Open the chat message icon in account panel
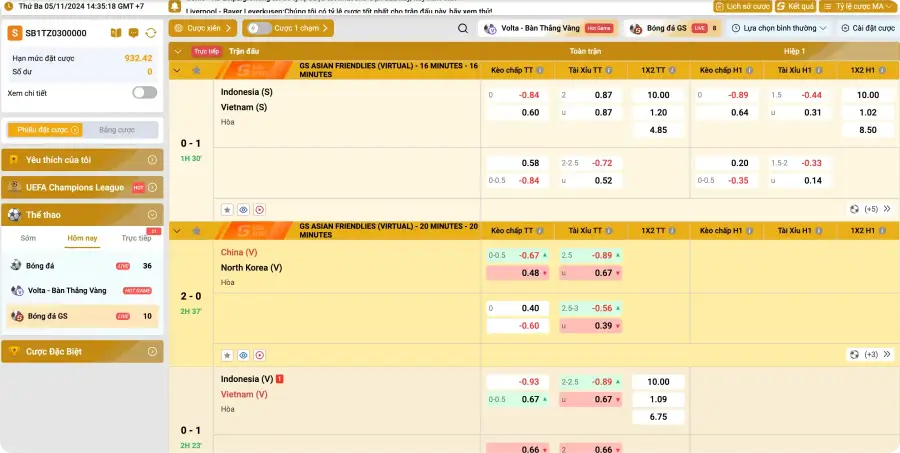Screen dimensions: 900x453 [x=133, y=33]
